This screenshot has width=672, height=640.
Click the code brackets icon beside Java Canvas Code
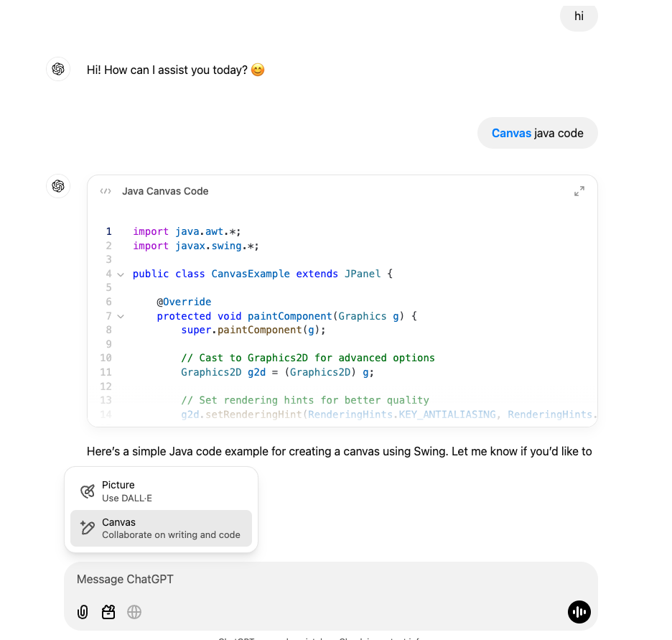106,191
